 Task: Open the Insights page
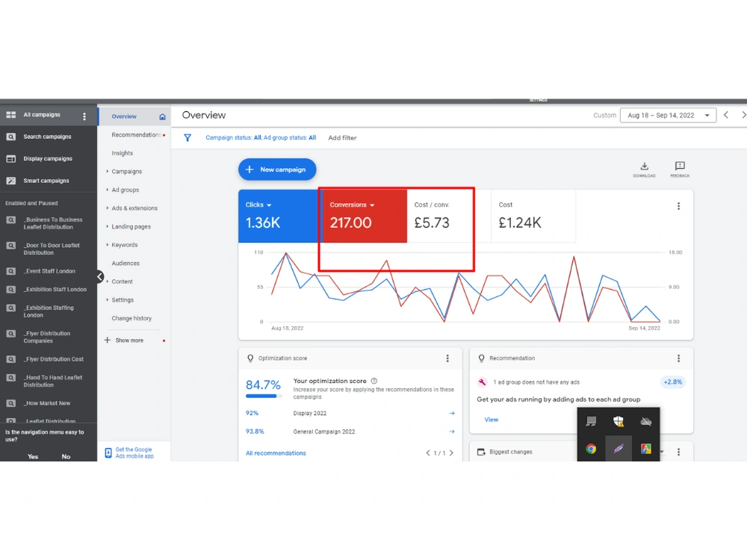pyautogui.click(x=122, y=153)
